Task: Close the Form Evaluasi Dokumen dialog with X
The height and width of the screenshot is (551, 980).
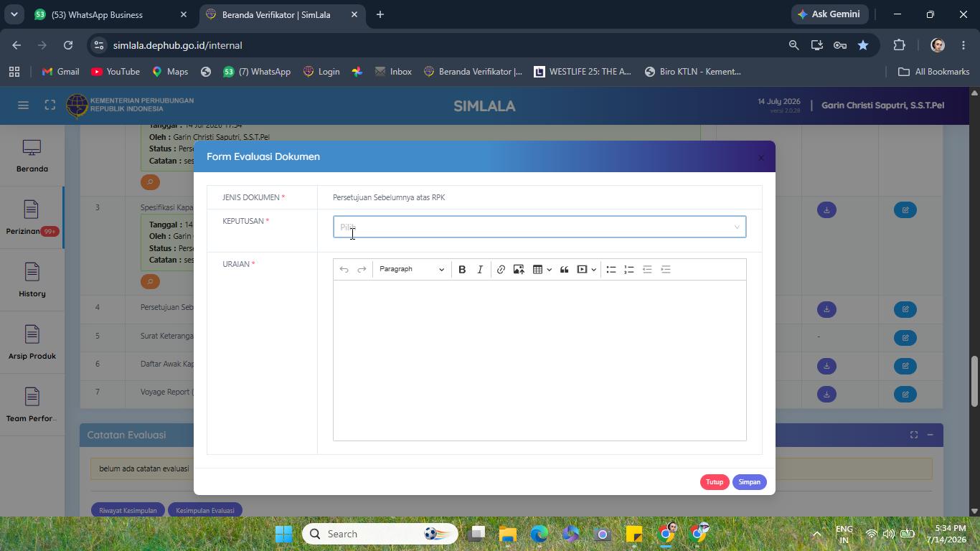Action: pyautogui.click(x=761, y=158)
